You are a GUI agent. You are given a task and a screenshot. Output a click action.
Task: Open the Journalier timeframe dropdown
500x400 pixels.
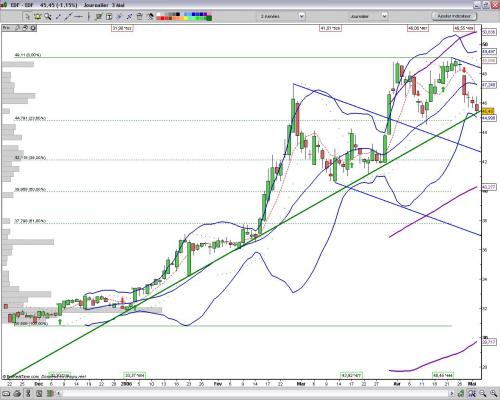pos(368,16)
